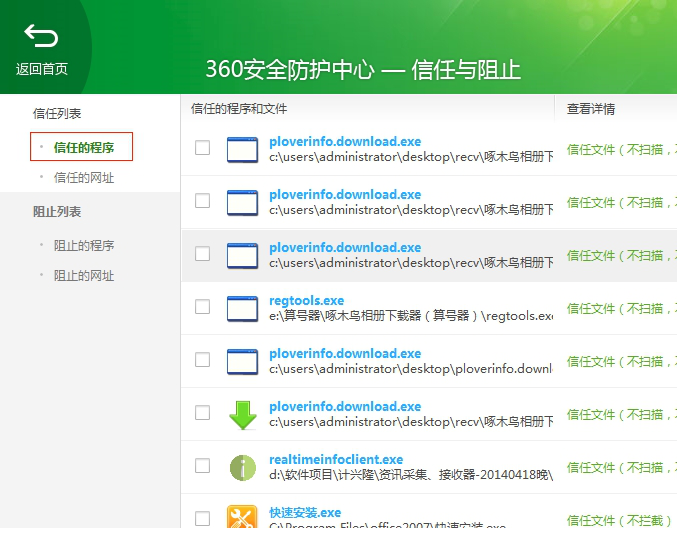Click the regtools.exe file name
This screenshot has width=677, height=549.
(307, 300)
